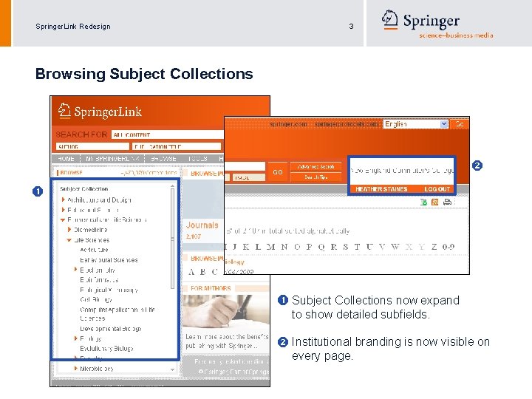This screenshot has height=399, width=532.
Task: Collapse the Life Sciences subcollection
Action: click(x=69, y=240)
